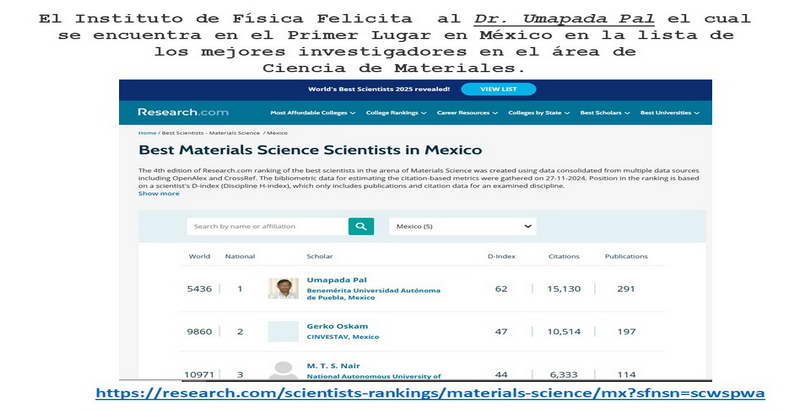
Task: Click Umapada Pal profile photo
Action: (283, 288)
